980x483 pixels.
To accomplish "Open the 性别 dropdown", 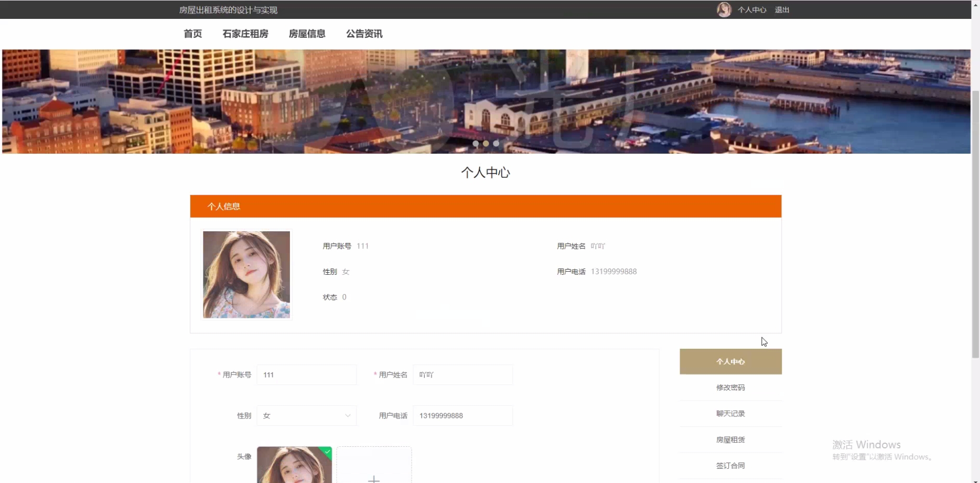I will pyautogui.click(x=307, y=416).
